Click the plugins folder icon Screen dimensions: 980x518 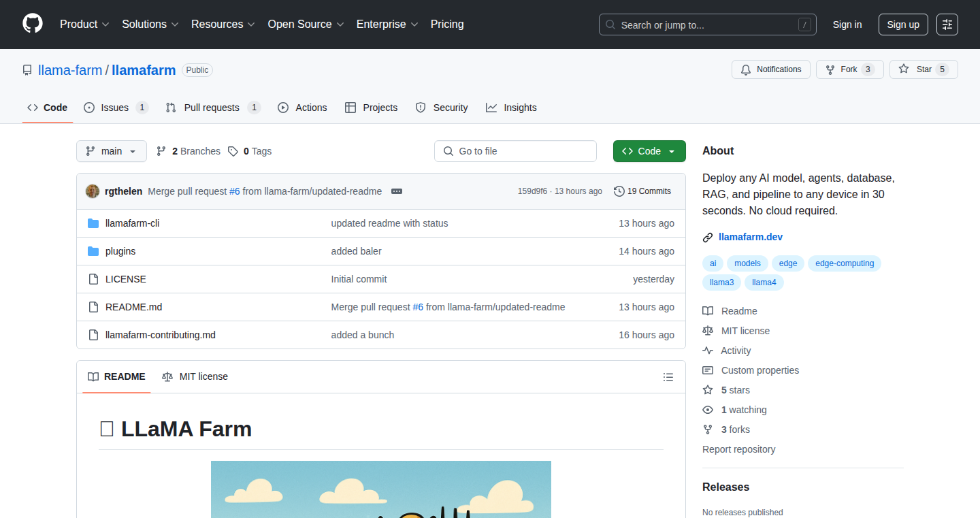(93, 251)
